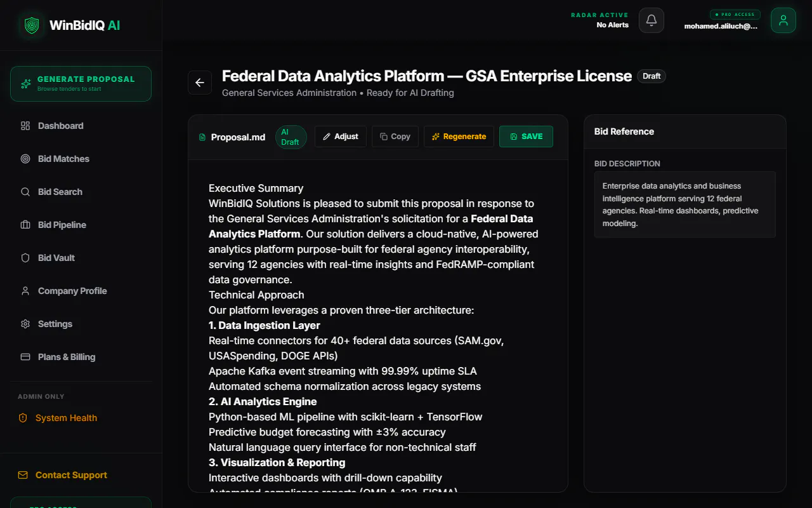812x508 pixels.
Task: Navigate to Bid Pipeline
Action: (x=62, y=225)
